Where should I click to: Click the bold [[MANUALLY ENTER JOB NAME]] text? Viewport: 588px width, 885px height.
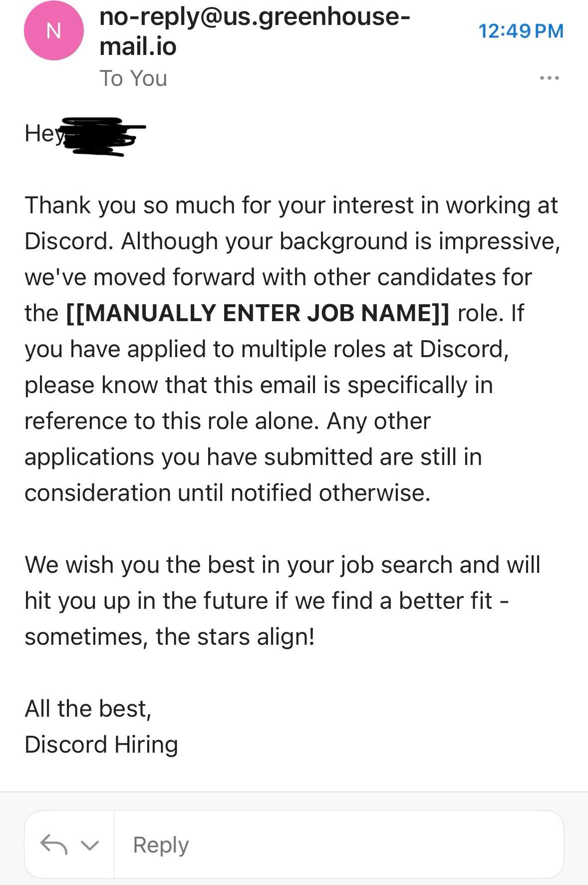(258, 313)
